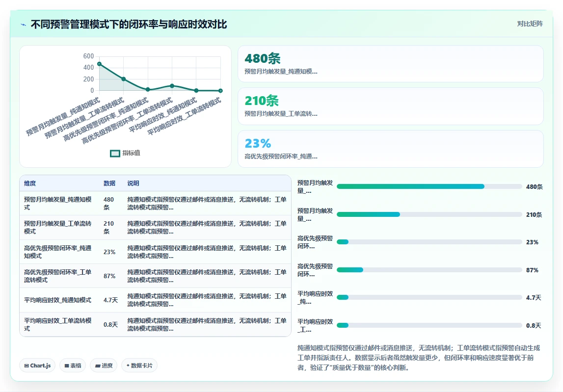Click the 210条 progress bar
The height and width of the screenshot is (392, 563).
429,214
